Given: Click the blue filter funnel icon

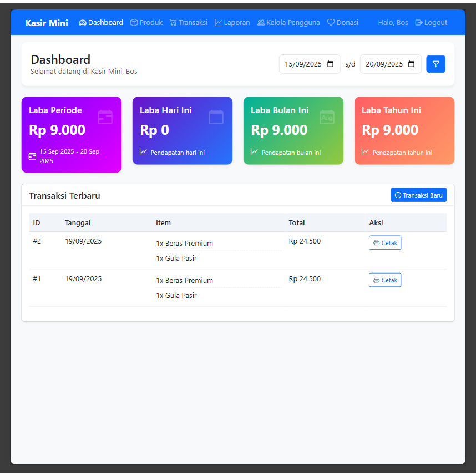Looking at the screenshot, I should (x=436, y=64).
